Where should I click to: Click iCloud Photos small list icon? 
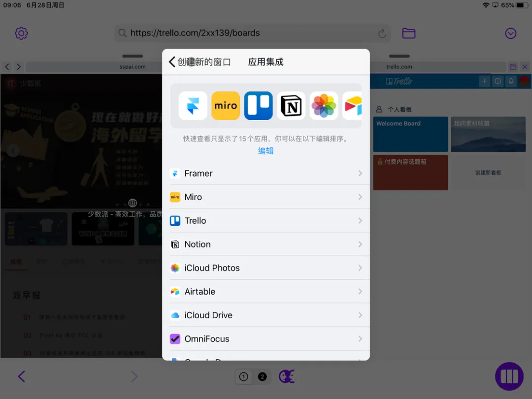point(175,268)
